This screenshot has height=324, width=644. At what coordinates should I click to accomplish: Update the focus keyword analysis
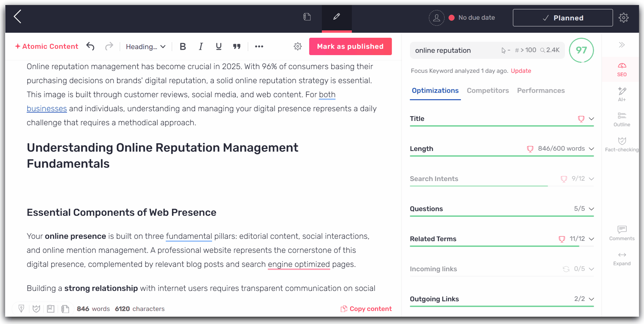point(521,71)
